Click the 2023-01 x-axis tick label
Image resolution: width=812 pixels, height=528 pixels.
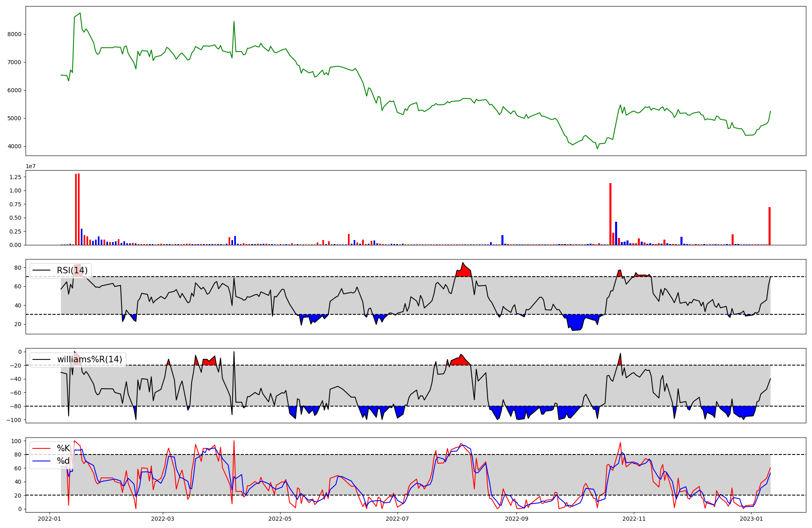[751, 519]
